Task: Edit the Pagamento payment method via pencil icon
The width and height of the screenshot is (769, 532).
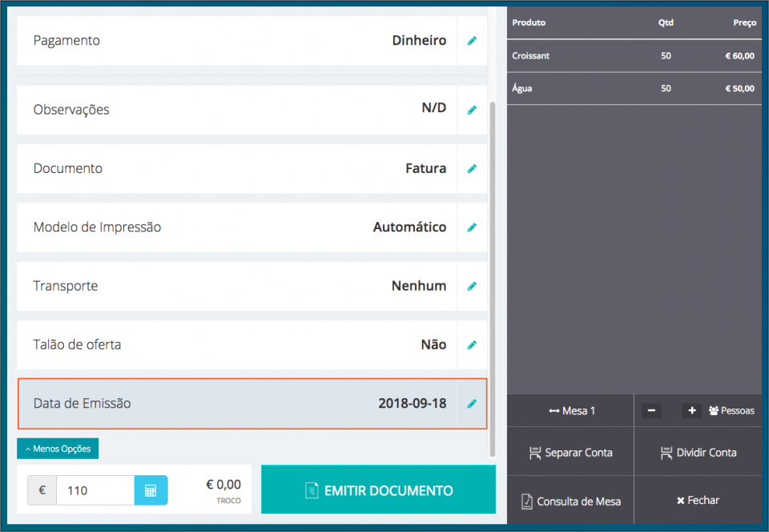Action: [x=472, y=40]
